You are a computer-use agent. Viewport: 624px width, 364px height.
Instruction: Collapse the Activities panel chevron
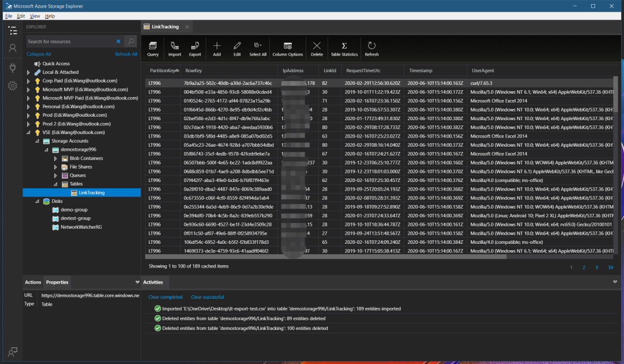[x=615, y=282]
